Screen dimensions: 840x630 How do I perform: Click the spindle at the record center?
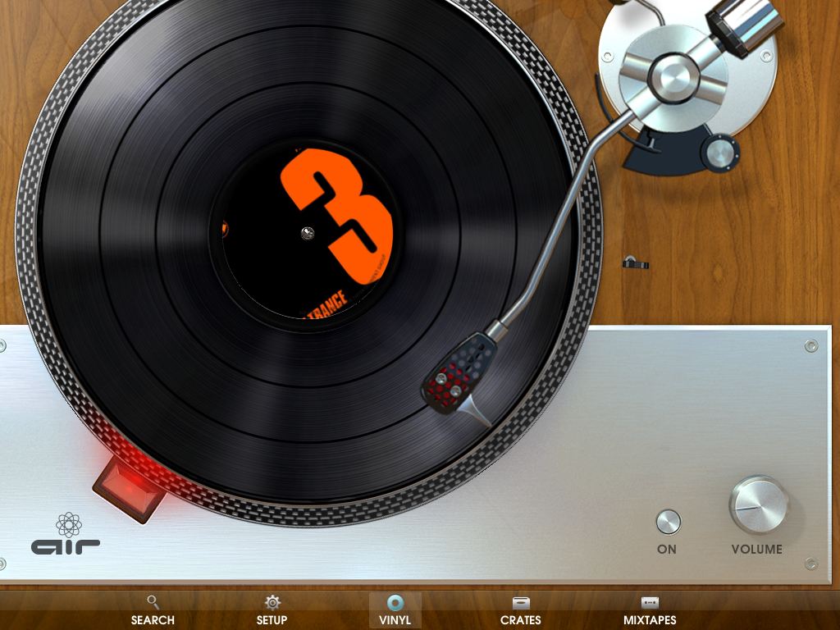click(308, 232)
